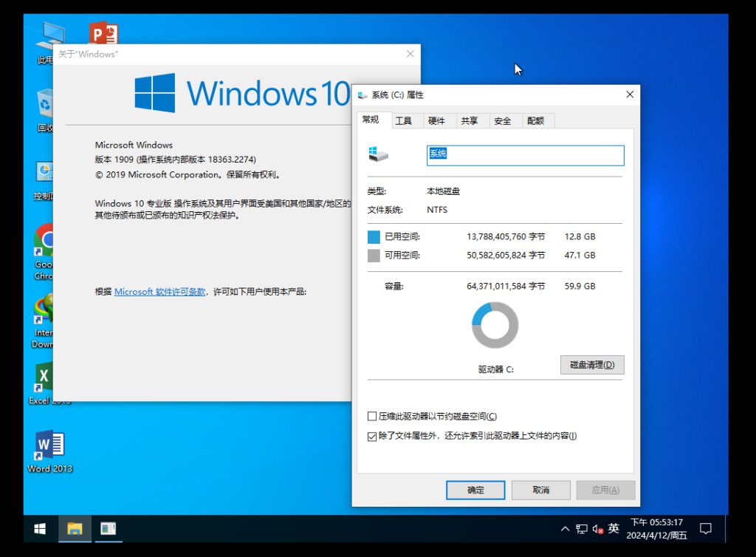
Task: Uncheck the allow file content indexing checkbox
Action: (x=372, y=437)
